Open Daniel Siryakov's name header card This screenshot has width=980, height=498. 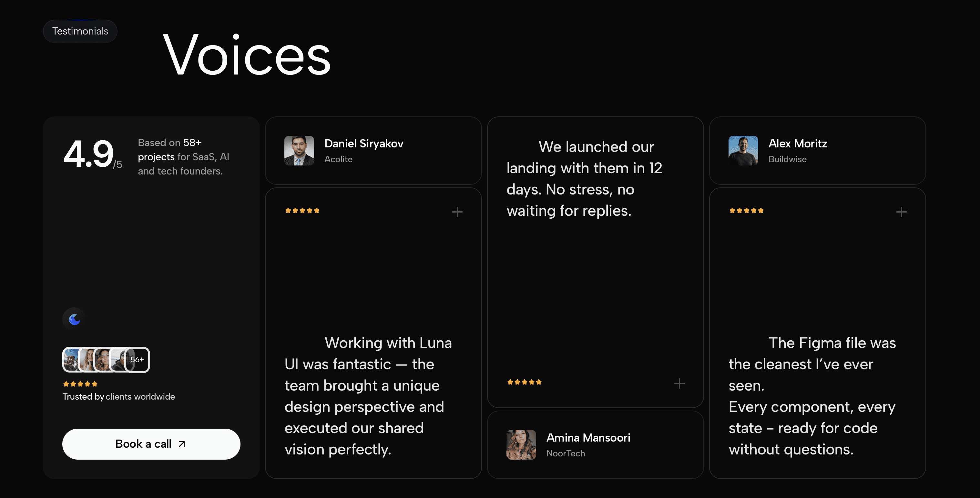(x=373, y=151)
